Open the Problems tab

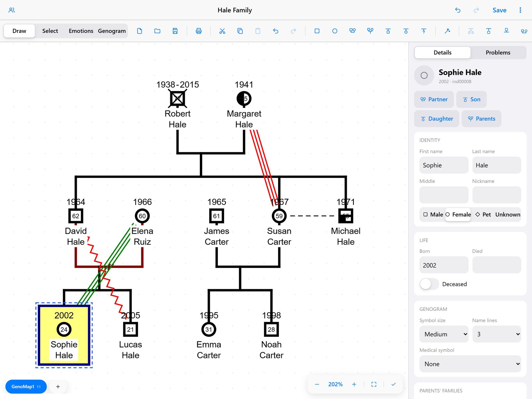pyautogui.click(x=498, y=53)
